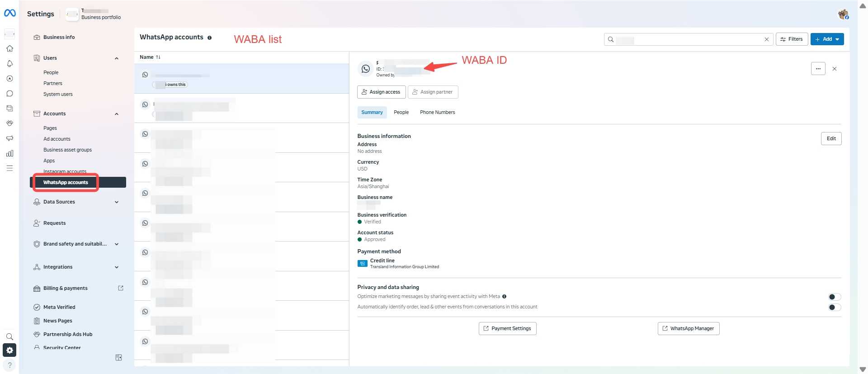Switch to the People tab
This screenshot has width=868, height=374.
(401, 112)
